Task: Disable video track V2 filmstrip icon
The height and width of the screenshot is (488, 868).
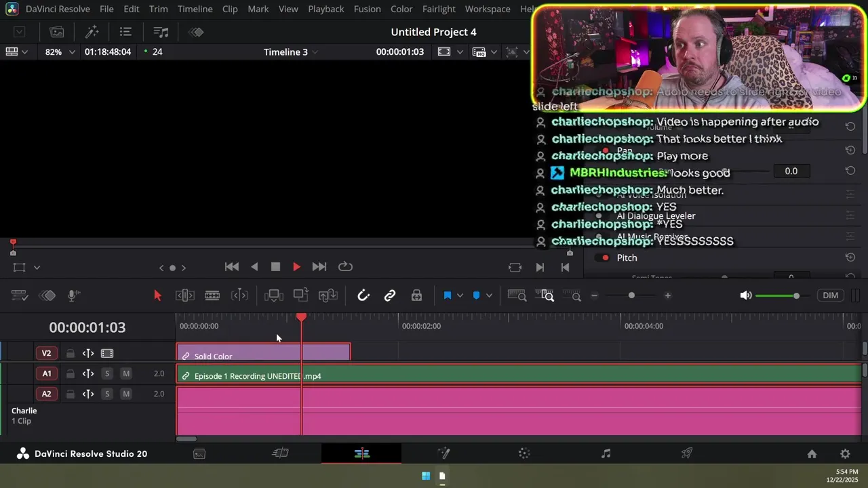Action: [x=107, y=353]
